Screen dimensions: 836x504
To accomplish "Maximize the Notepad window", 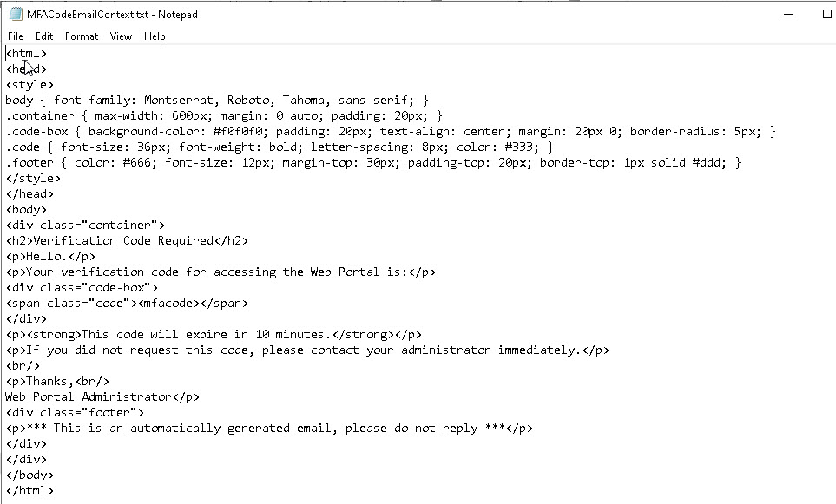I will click(x=827, y=15).
